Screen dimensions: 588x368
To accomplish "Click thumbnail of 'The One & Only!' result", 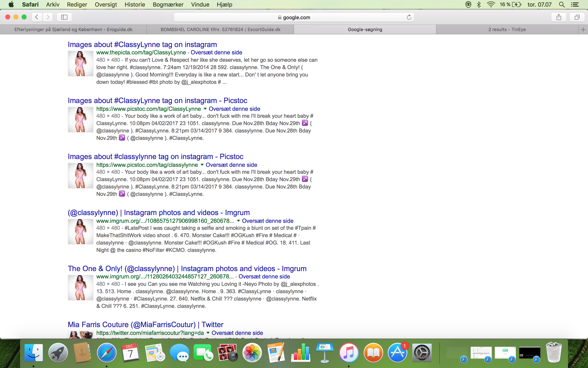I will [80, 287].
